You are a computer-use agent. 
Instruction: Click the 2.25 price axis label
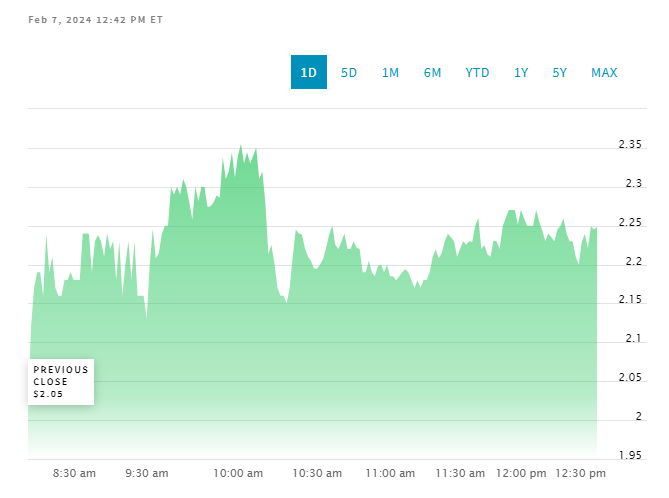click(x=630, y=222)
